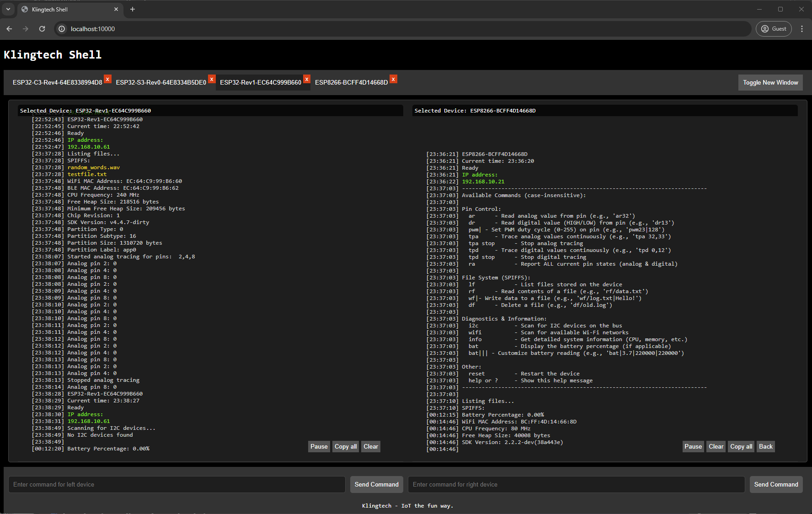The image size is (812, 514).
Task: Open the browser tab search dropdown
Action: 8,9
